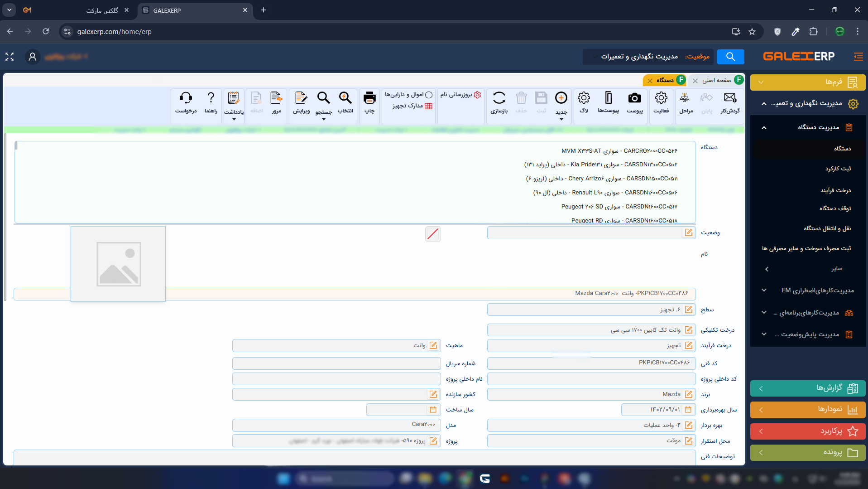Toggle fullscreen expand icon in header

(10, 57)
